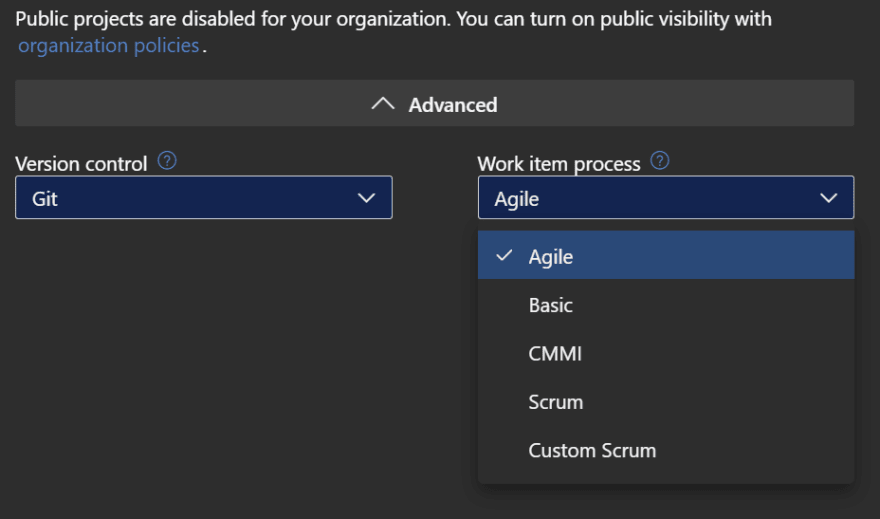Click the Work item process help icon

coord(659,161)
